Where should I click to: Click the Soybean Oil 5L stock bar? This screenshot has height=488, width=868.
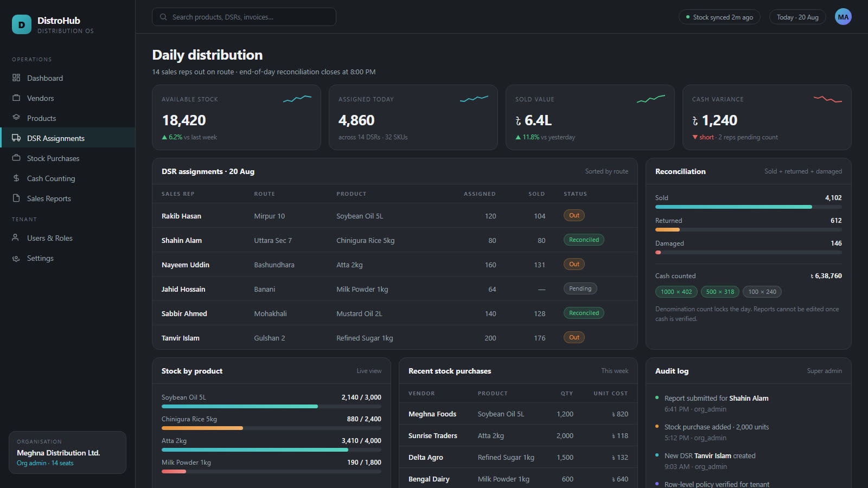[271, 406]
